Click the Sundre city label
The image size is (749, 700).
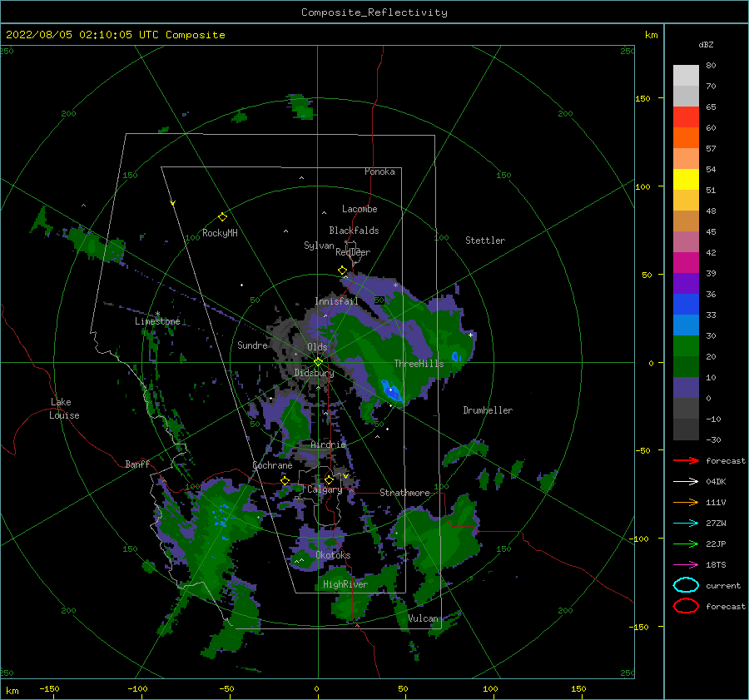pos(252,345)
